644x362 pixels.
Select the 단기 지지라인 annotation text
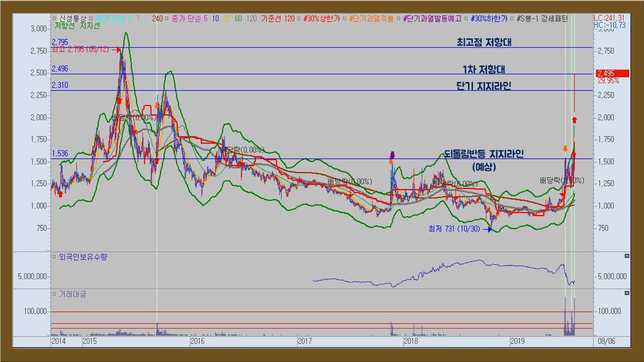(484, 86)
